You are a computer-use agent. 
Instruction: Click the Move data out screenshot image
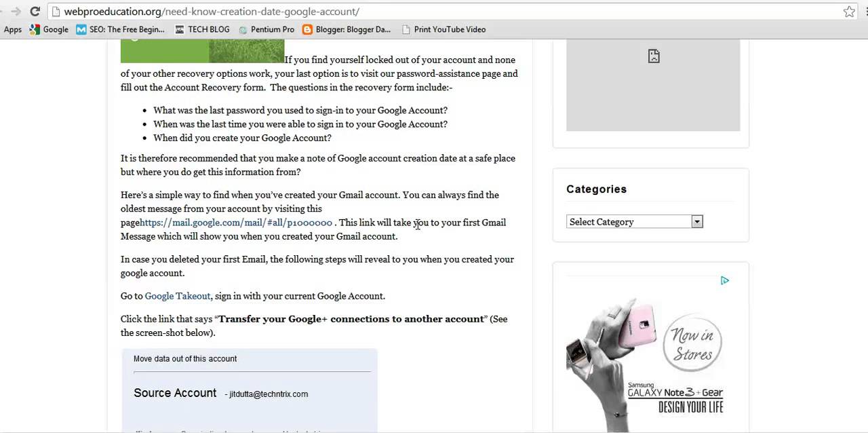click(249, 391)
